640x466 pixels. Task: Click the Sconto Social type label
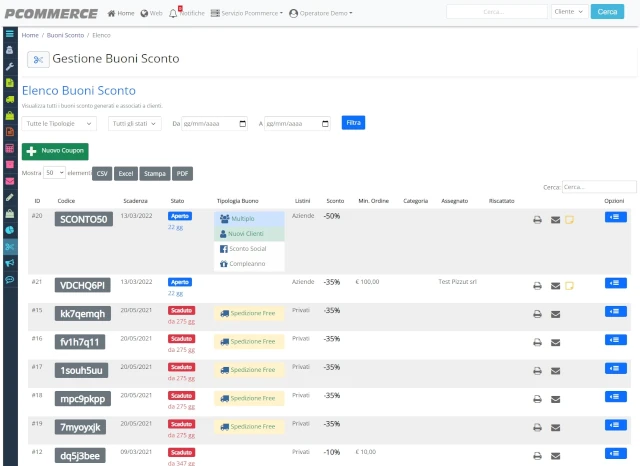click(249, 249)
